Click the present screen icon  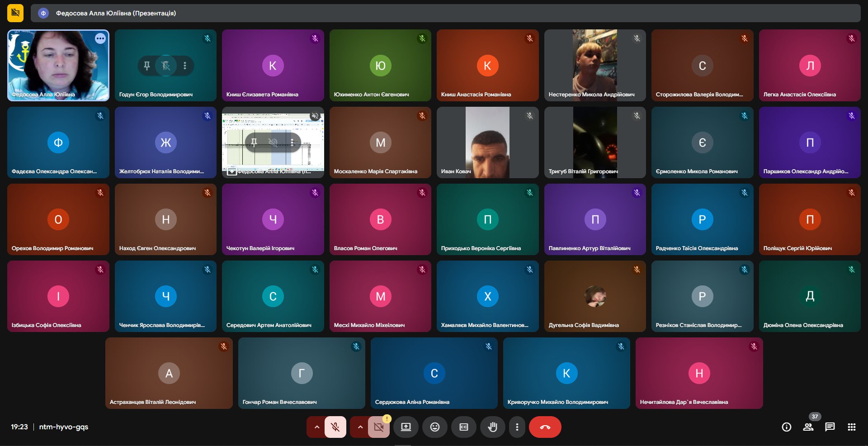pos(406,427)
